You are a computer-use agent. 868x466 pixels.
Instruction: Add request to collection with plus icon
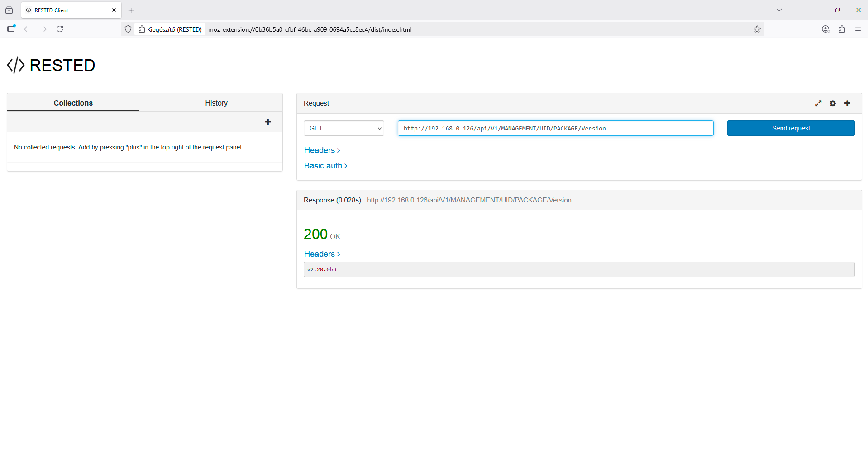(x=847, y=103)
